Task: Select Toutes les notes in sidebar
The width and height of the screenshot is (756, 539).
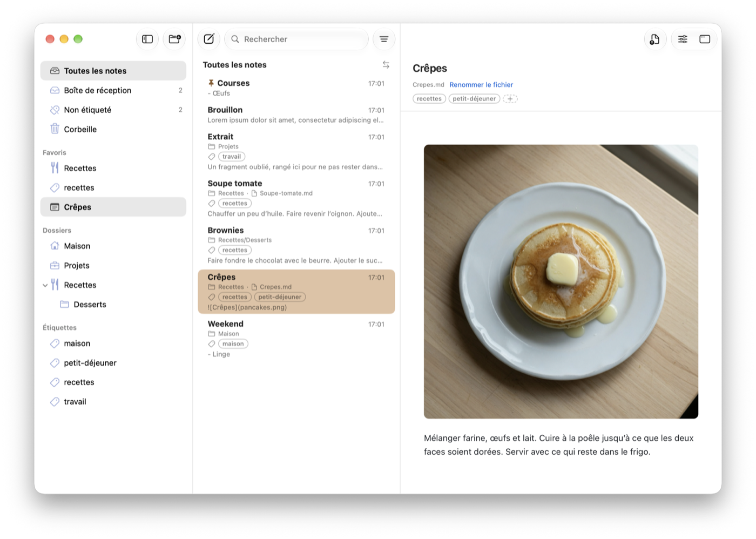Action: click(113, 71)
